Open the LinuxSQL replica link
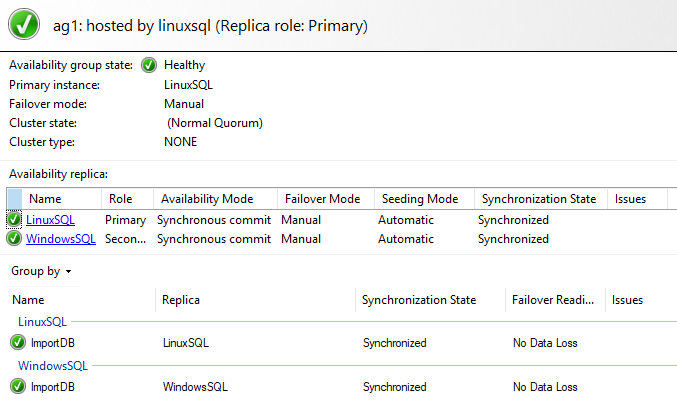 tap(50, 220)
